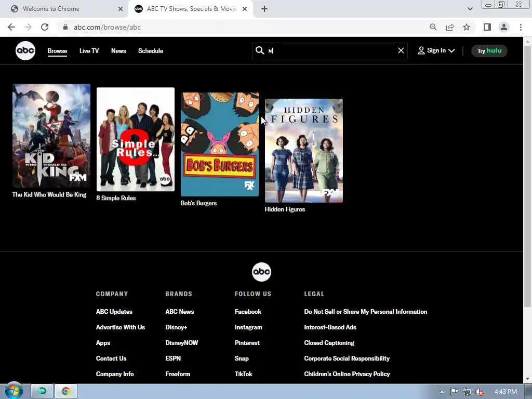The width and height of the screenshot is (532, 399).
Task: Open Closed Captioning legal link
Action: (x=329, y=343)
